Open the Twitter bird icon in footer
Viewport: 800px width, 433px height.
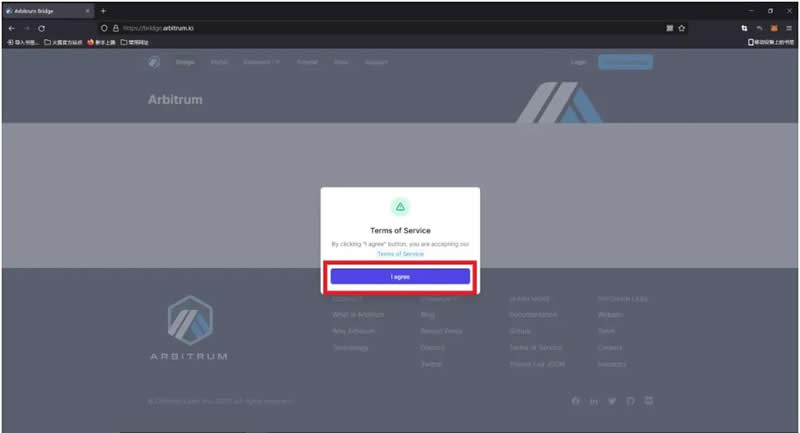[x=612, y=401]
